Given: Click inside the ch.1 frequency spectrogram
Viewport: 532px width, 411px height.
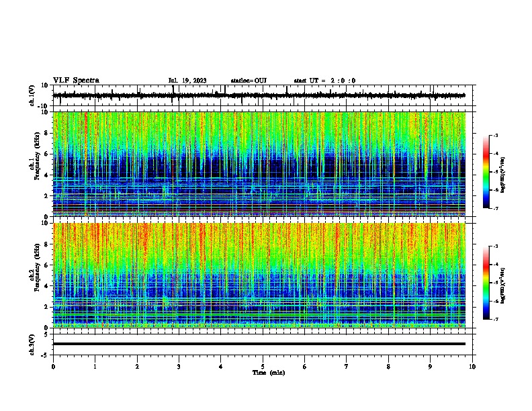Looking at the screenshot, I should click(259, 164).
